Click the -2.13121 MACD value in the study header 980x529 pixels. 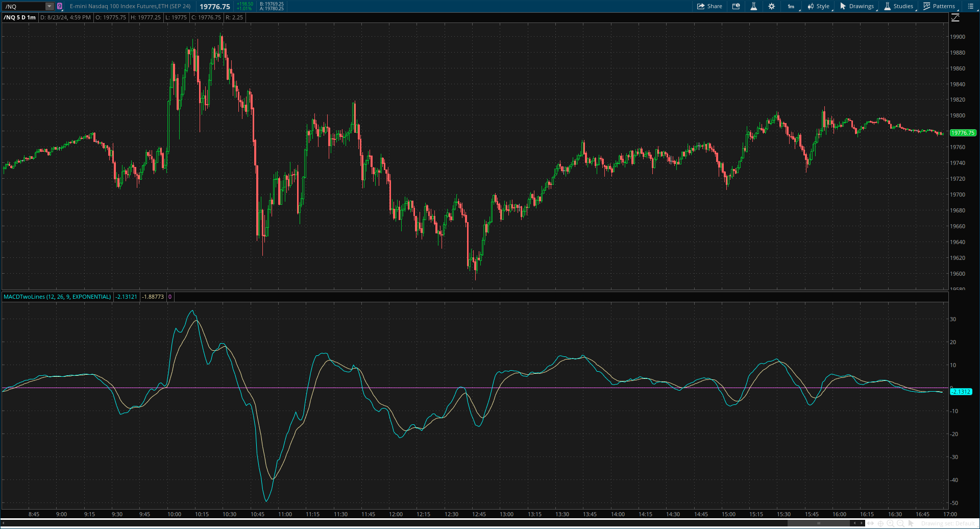click(x=126, y=297)
